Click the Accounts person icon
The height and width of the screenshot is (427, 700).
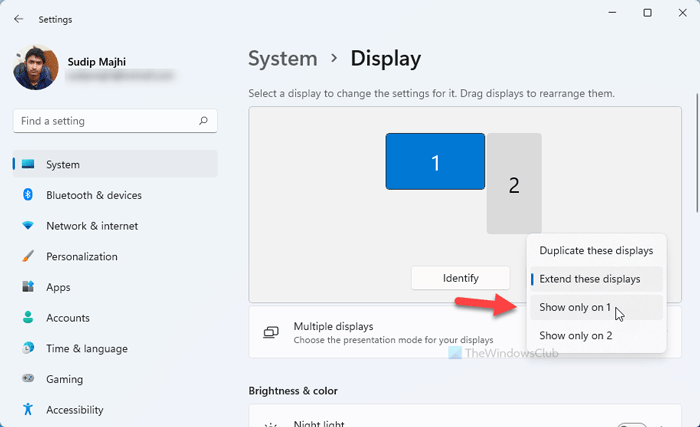(28, 318)
